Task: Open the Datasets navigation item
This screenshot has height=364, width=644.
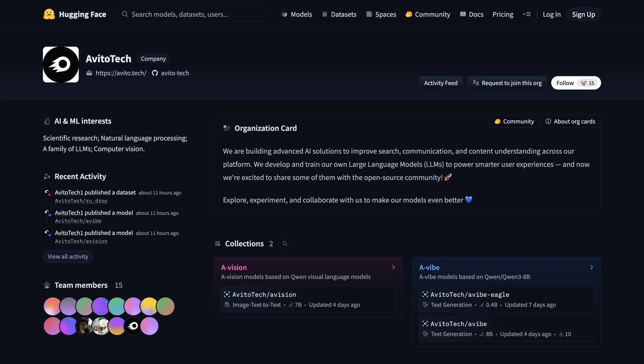Action: point(339,14)
